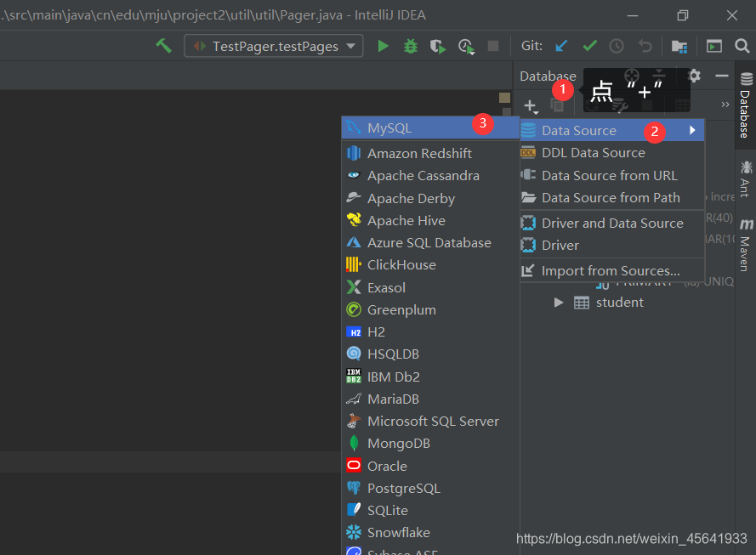The height and width of the screenshot is (555, 756).
Task: Choose Microsoft SQL Server data source
Action: pos(430,421)
